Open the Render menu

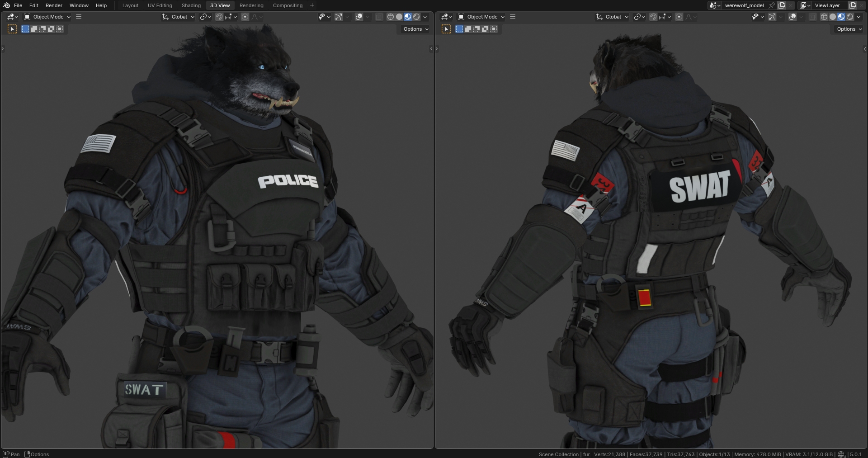(54, 5)
